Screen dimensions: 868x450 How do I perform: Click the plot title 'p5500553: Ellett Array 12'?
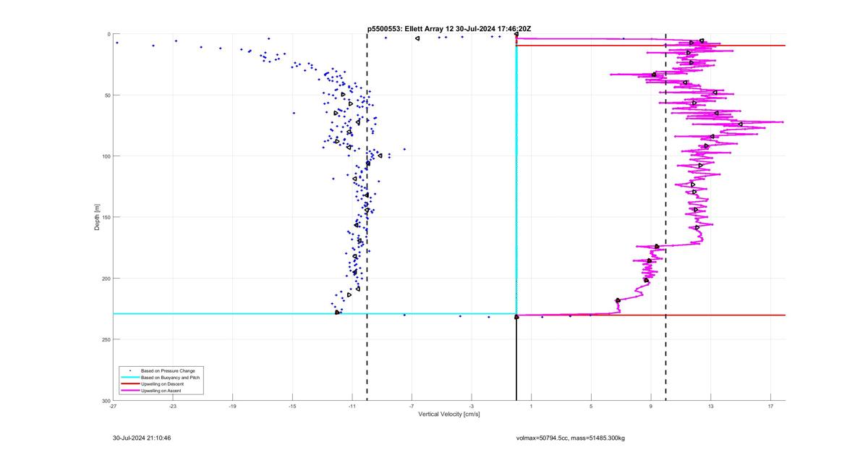(411, 29)
